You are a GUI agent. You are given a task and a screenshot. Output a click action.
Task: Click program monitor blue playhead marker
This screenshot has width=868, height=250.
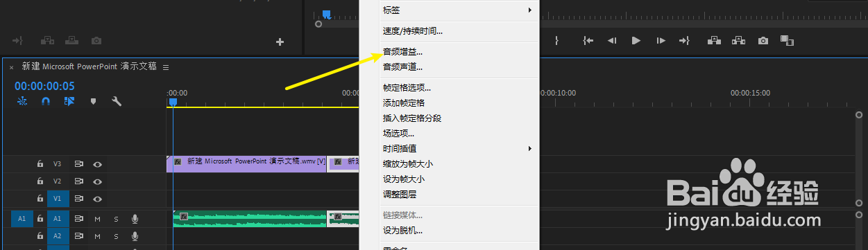(x=326, y=14)
